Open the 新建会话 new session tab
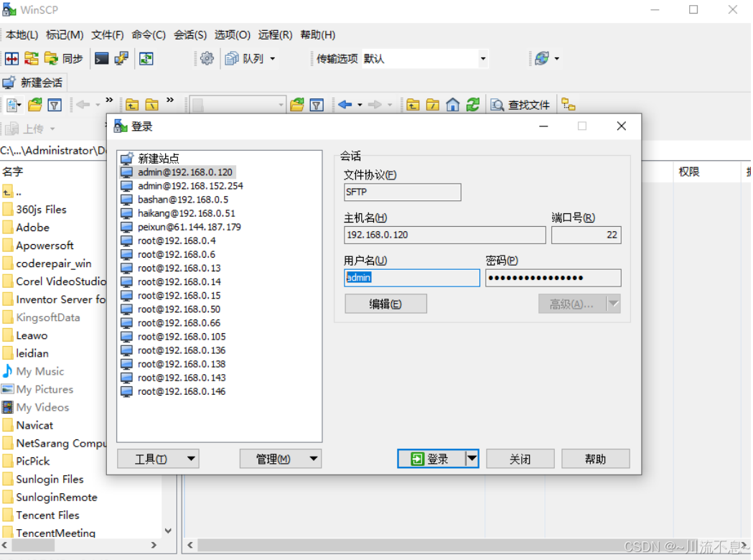 click(x=32, y=83)
